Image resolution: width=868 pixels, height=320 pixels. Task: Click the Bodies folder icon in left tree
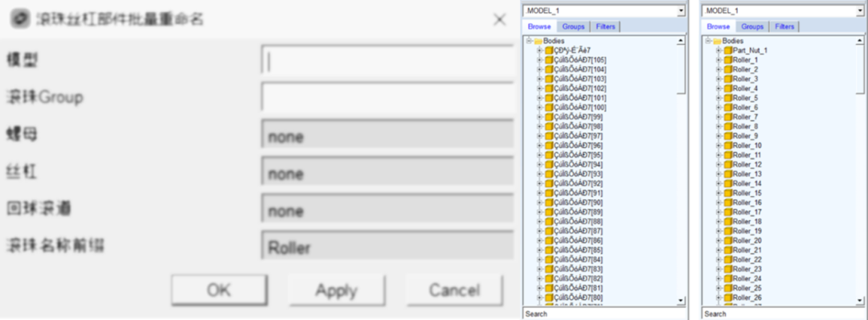click(538, 41)
